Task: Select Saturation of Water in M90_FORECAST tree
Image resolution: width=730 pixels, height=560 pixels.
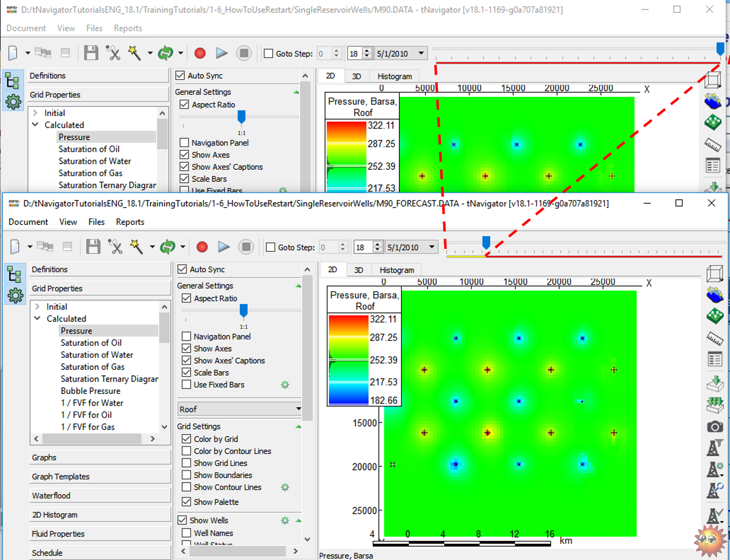Action: tap(97, 355)
